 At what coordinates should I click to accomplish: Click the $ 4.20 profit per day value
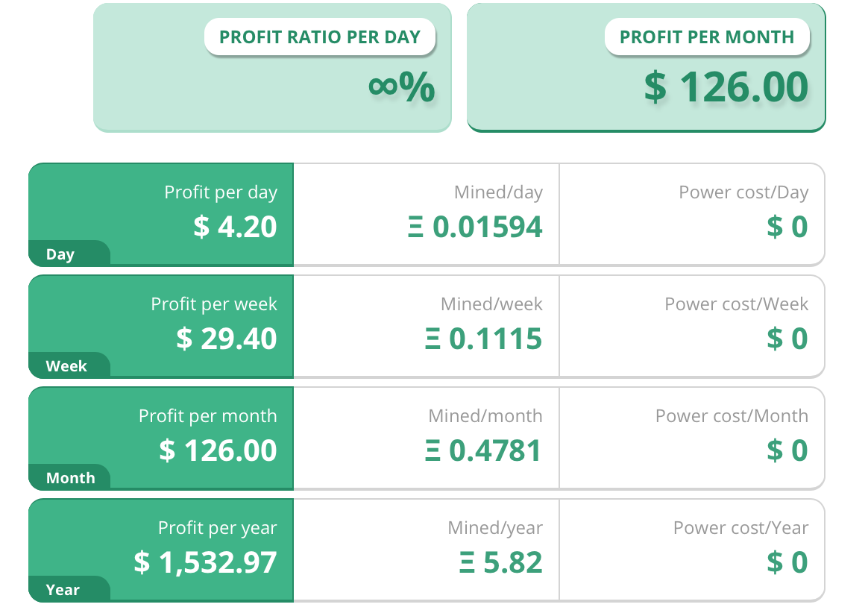click(235, 227)
